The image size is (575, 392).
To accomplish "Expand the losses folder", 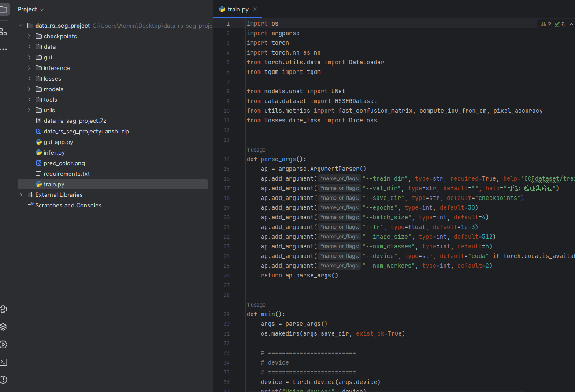I will click(x=30, y=79).
